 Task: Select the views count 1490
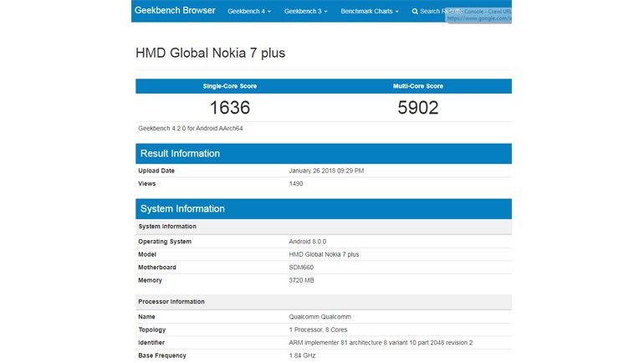[296, 183]
